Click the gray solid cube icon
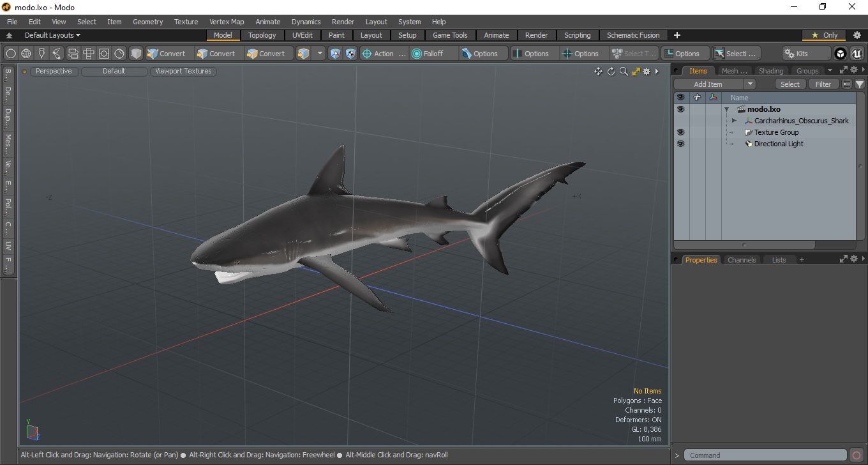This screenshot has width=868, height=465. 136,54
